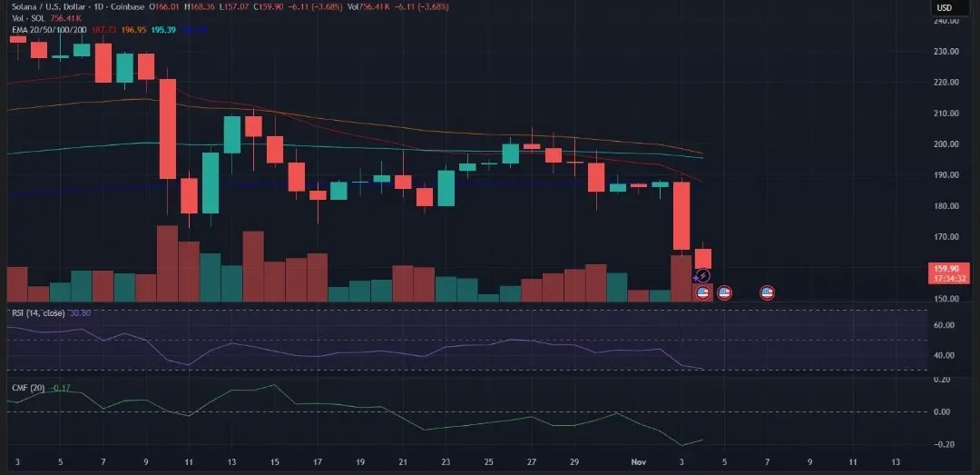Click the 180.00 price axis label
Screen dimensions: 980x475
click(946, 206)
